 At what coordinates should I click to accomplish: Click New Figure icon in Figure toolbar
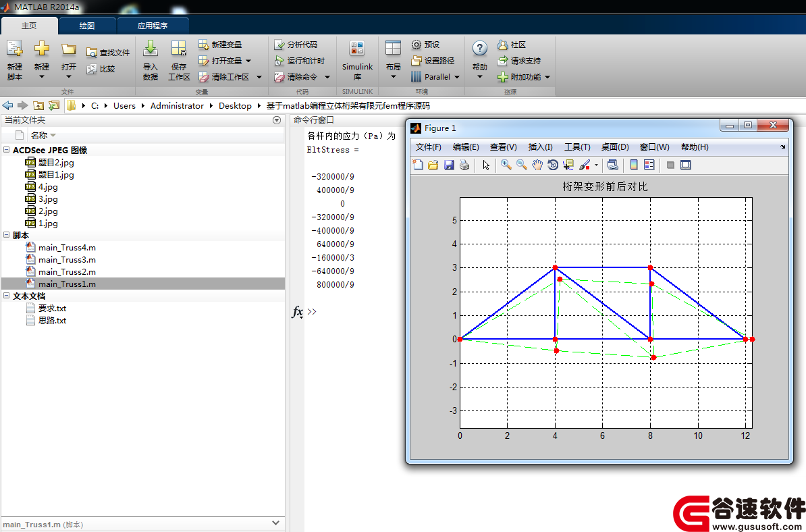coord(418,165)
